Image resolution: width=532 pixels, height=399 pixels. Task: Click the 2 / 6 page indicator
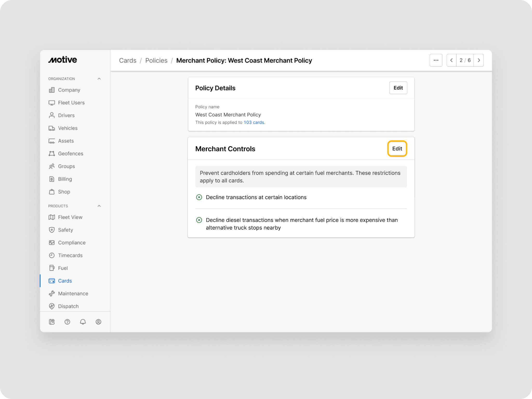[x=465, y=60]
